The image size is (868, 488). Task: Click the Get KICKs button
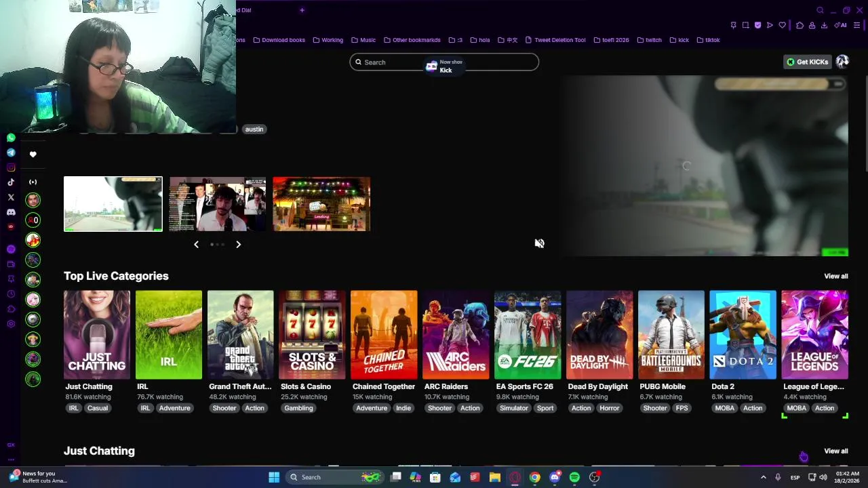[x=807, y=62]
